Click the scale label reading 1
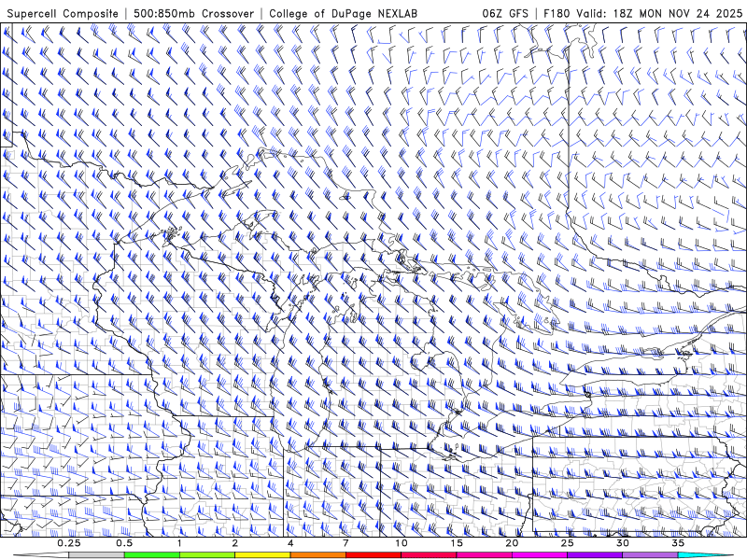 179,543
